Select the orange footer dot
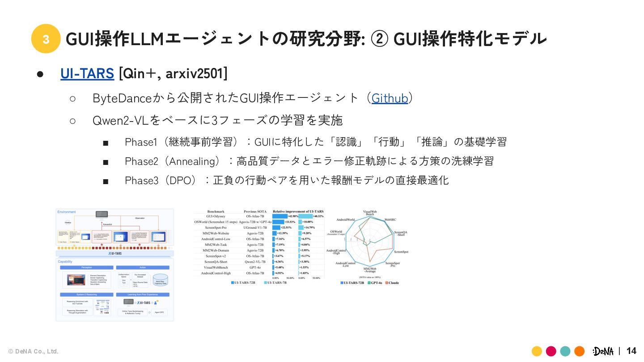This screenshot has width=644, height=362. (580, 351)
